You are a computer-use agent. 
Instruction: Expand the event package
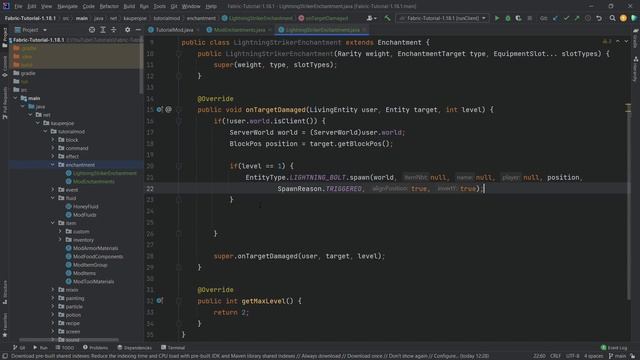53,190
